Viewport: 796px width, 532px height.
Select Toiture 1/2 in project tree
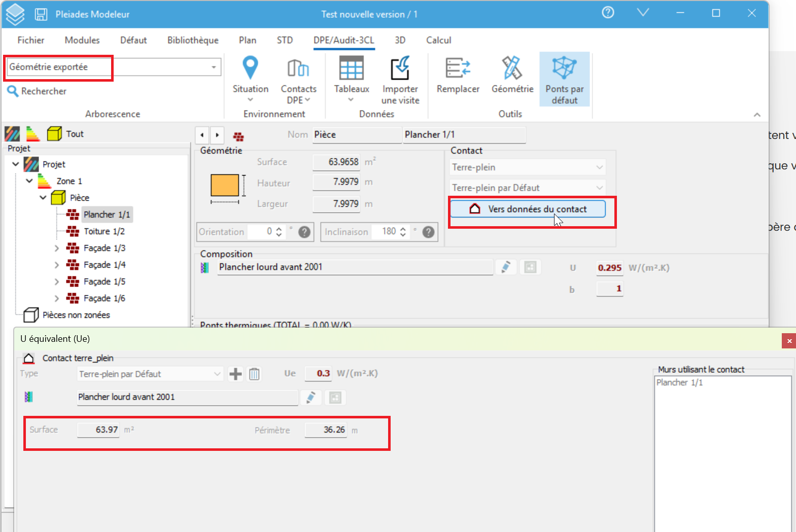point(104,231)
